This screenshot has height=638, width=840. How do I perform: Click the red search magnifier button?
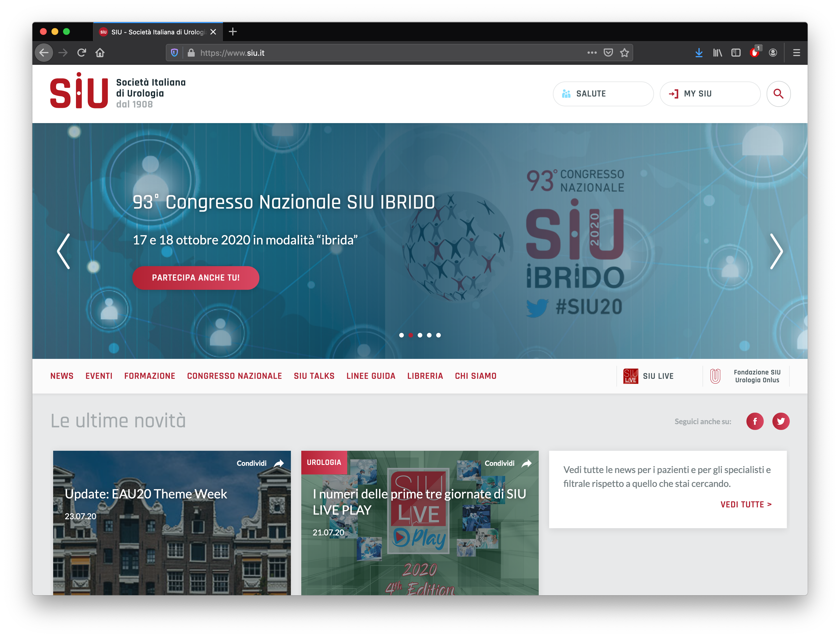(x=778, y=94)
